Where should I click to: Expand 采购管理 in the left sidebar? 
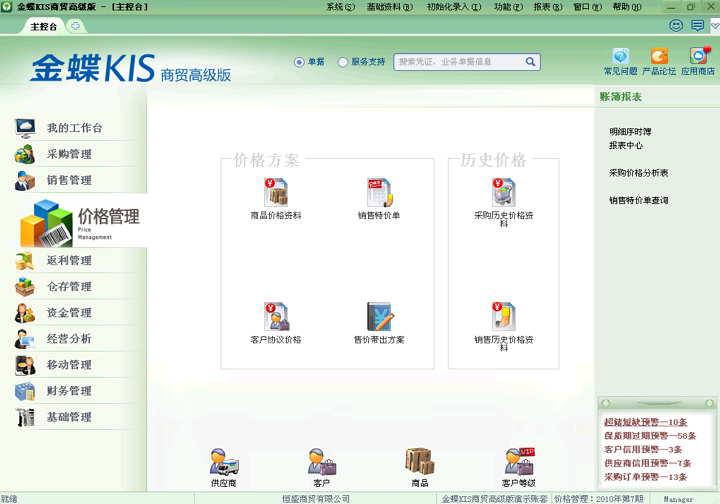point(69,154)
